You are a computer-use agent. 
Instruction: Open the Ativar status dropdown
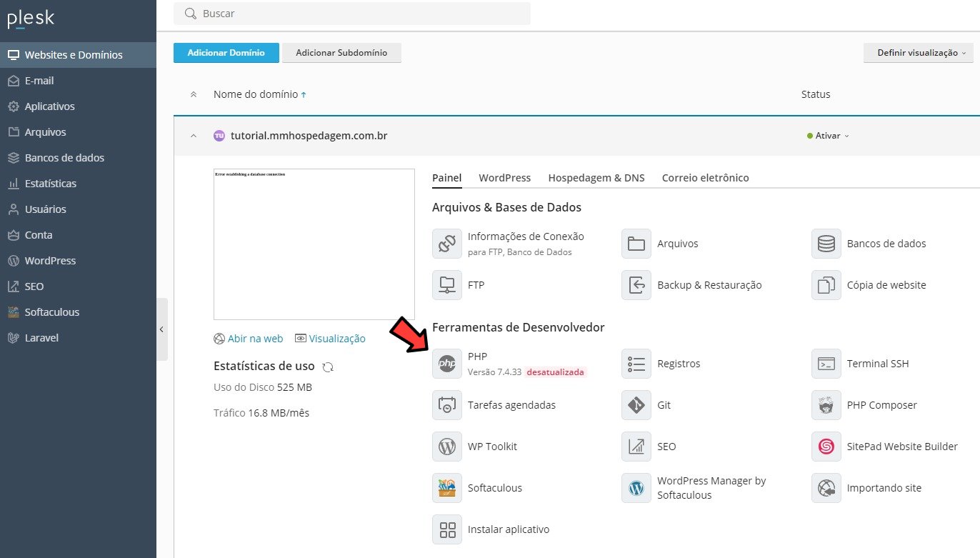tap(828, 136)
